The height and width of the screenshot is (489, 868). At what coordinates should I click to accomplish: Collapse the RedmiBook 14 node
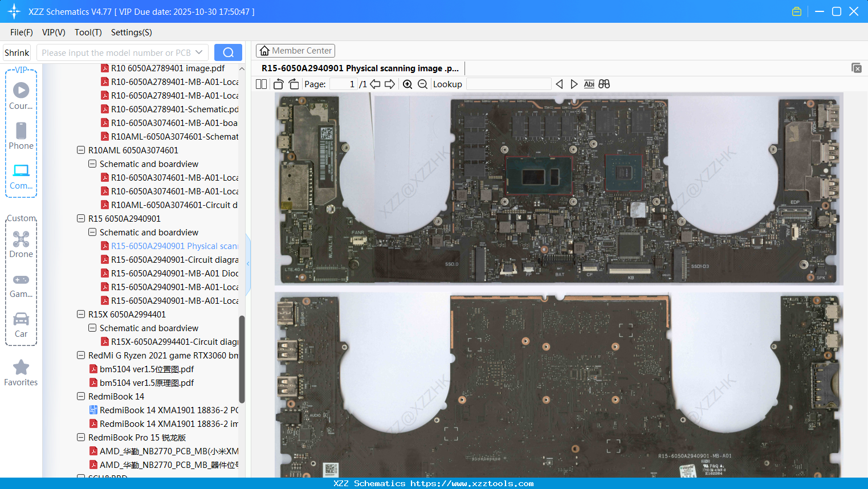click(81, 397)
